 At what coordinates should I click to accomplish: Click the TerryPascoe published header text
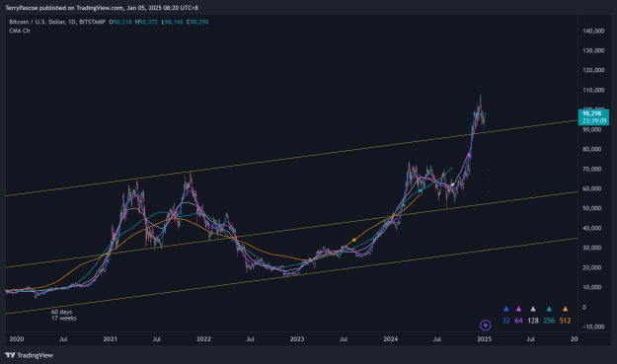[102, 8]
